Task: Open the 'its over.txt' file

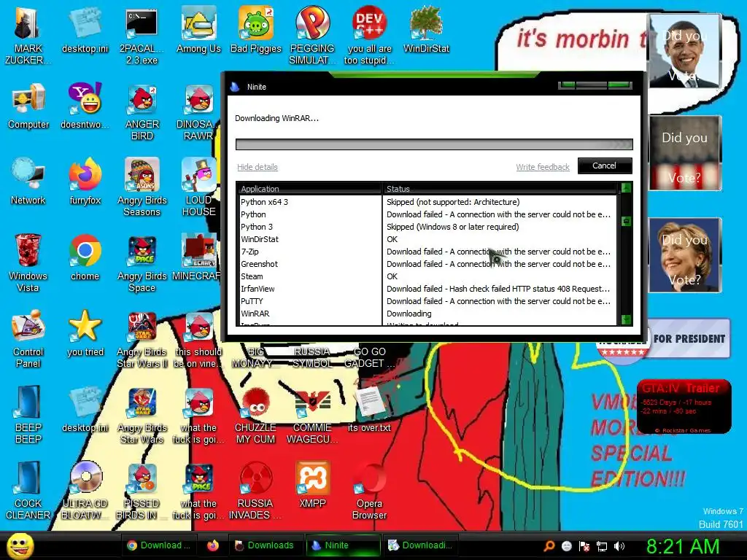Action: (x=369, y=410)
